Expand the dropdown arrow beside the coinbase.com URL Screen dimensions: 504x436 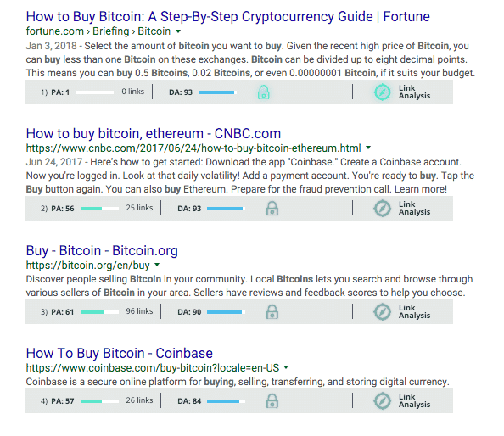coord(286,367)
